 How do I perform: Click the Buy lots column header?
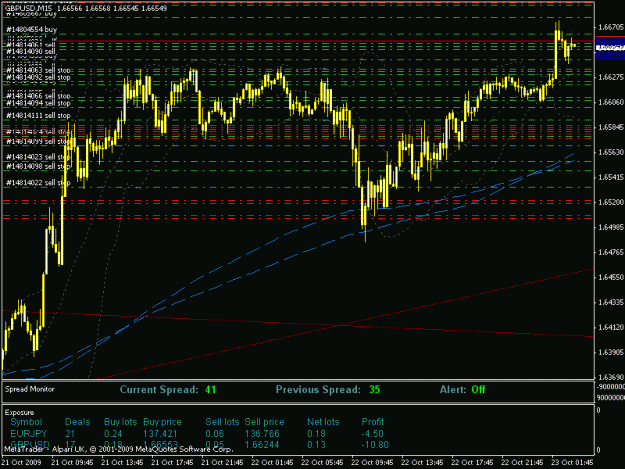(120, 422)
